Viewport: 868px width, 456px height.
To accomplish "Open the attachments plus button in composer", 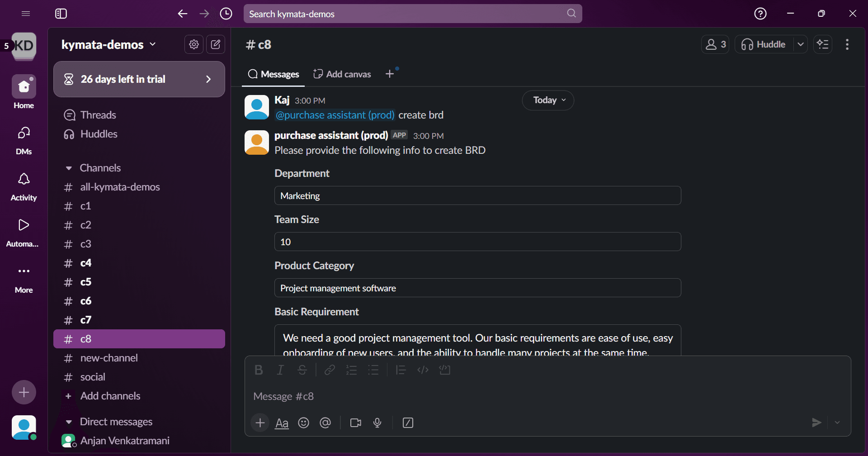I will pos(260,423).
